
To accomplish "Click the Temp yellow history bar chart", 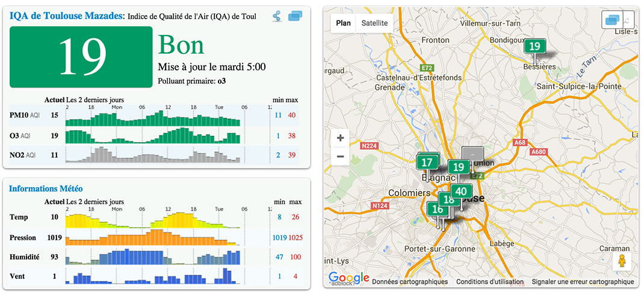I will pyautogui.click(x=153, y=217).
